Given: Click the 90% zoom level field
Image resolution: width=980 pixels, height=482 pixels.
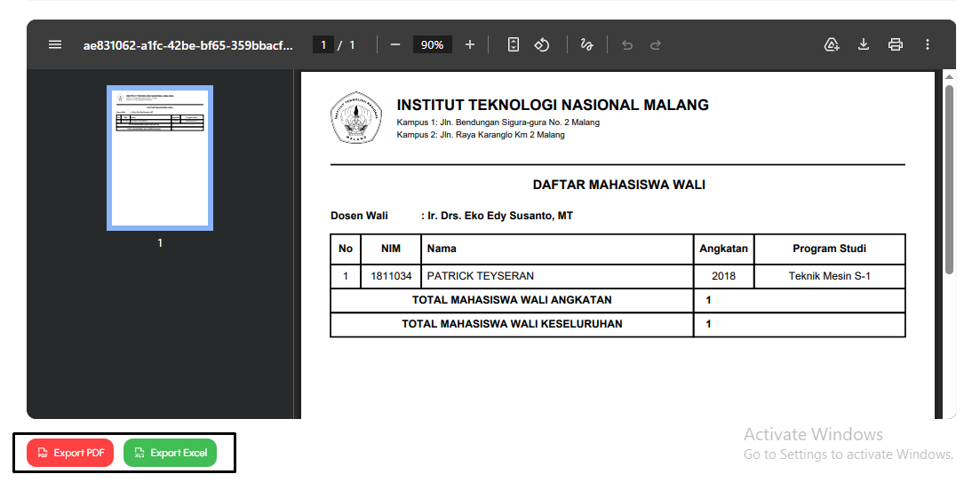Looking at the screenshot, I should pyautogui.click(x=432, y=44).
